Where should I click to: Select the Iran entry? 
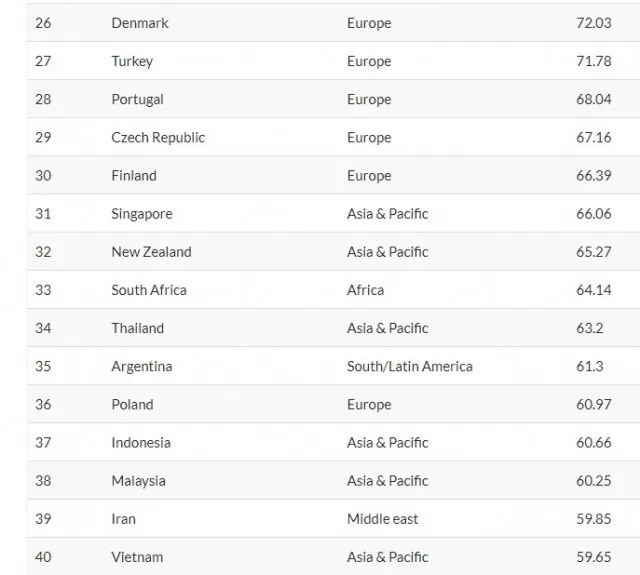(123, 519)
